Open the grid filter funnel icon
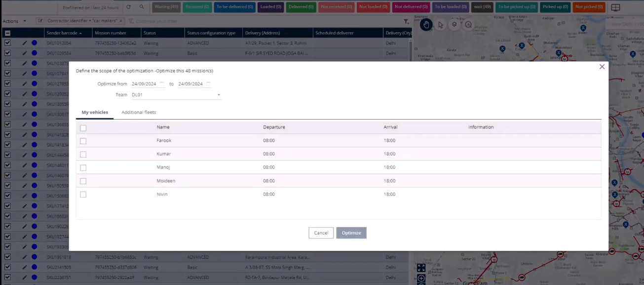The width and height of the screenshot is (644, 285). (x=406, y=21)
